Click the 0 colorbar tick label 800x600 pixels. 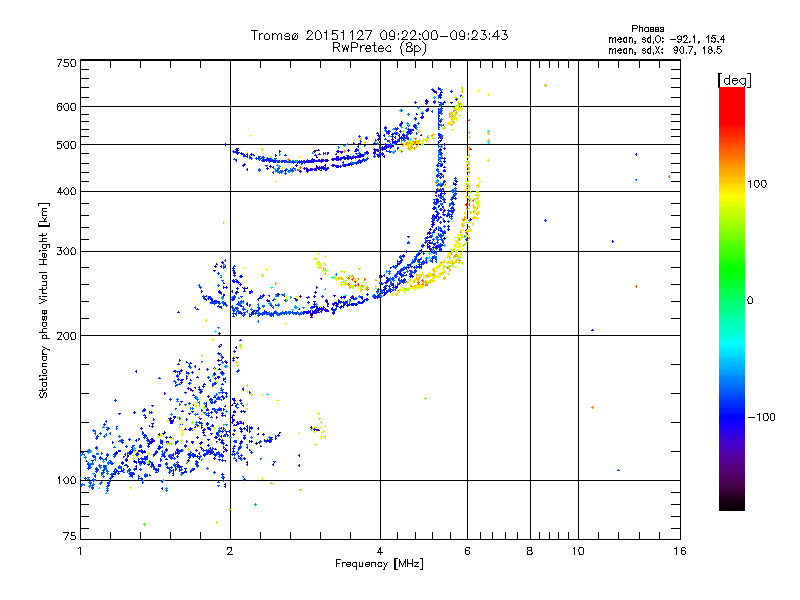(x=752, y=300)
